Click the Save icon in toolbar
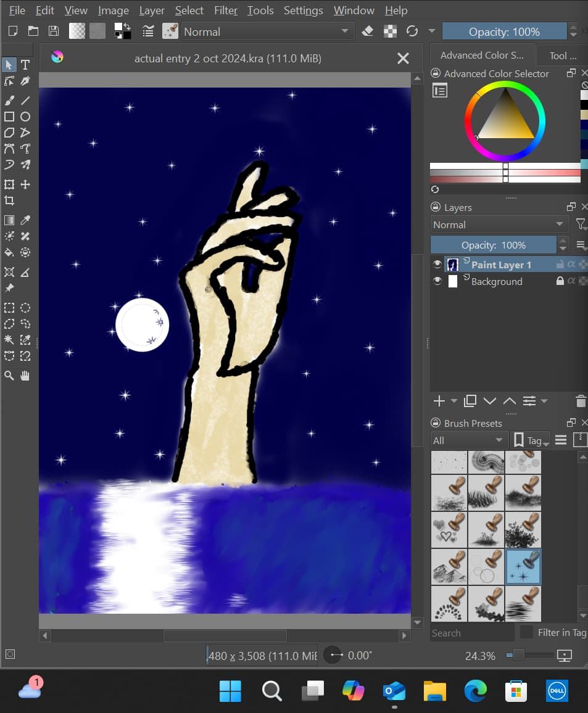The width and height of the screenshot is (588, 713). coord(54,31)
